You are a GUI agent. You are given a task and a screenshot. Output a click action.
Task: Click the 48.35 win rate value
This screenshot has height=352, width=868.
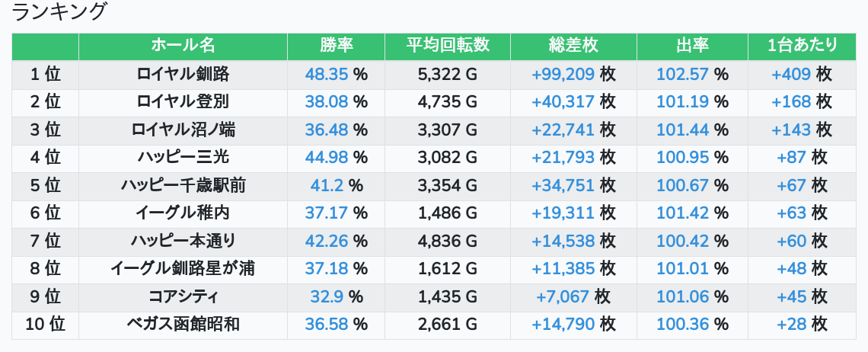[326, 74]
